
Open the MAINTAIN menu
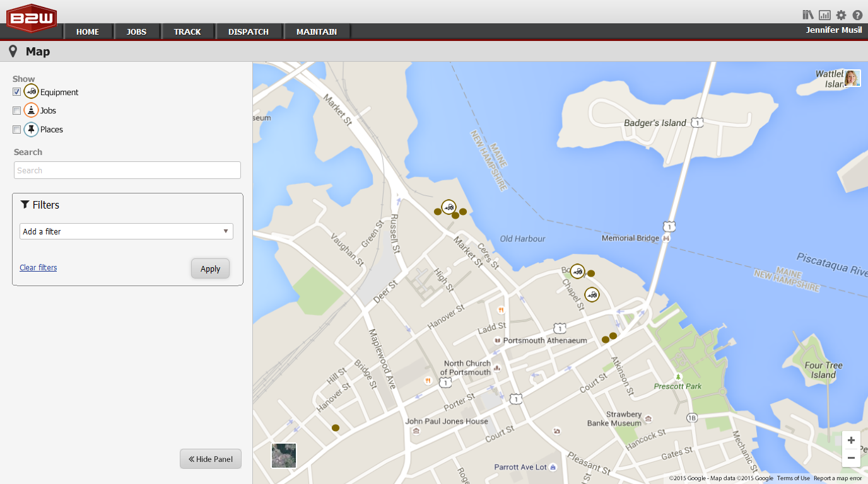pyautogui.click(x=317, y=32)
